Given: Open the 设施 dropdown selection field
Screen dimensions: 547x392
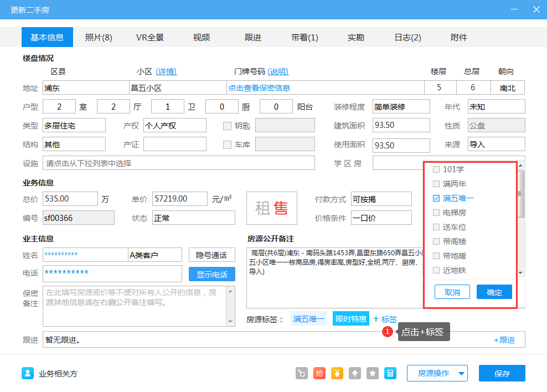Looking at the screenshot, I should point(179,163).
